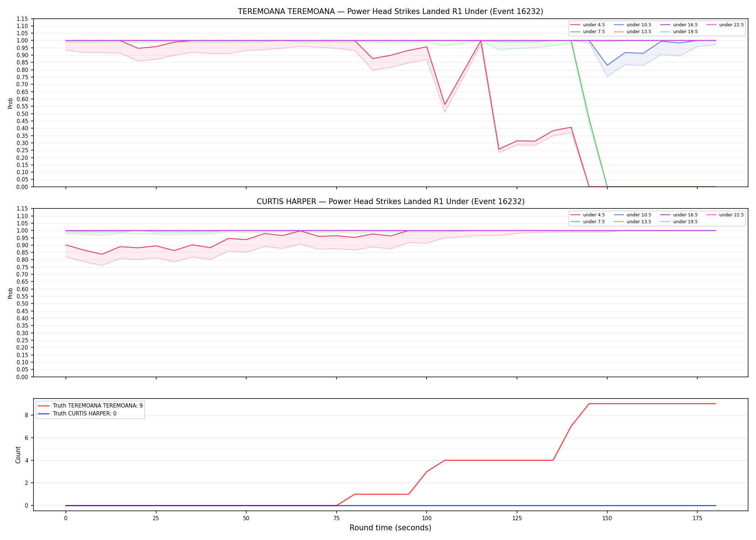The image size is (756, 540).
Task: Click the blue 'under 10.5' line sample in the CURTIS HARPER legend
Action: [619, 215]
